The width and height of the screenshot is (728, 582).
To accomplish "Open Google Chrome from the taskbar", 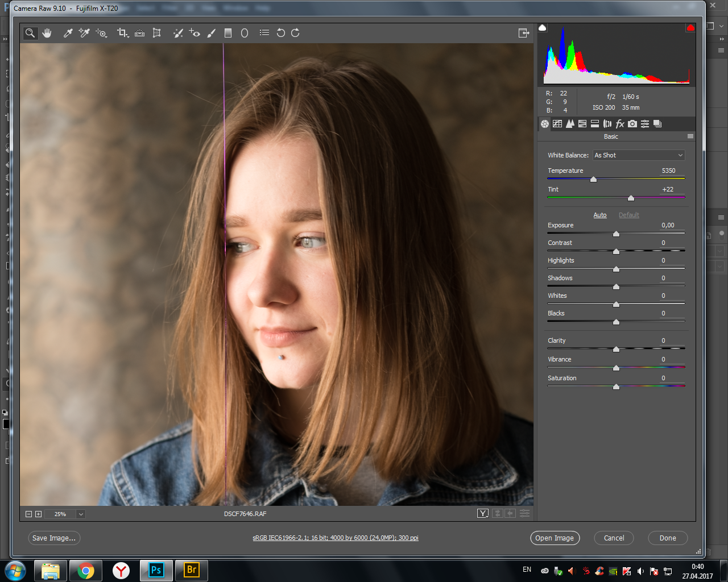I will (86, 570).
